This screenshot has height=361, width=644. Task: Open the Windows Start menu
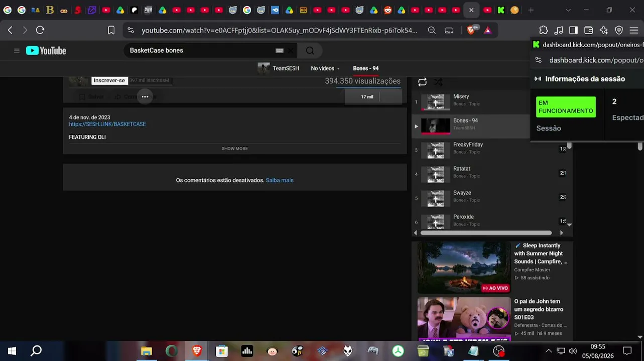(x=12, y=351)
